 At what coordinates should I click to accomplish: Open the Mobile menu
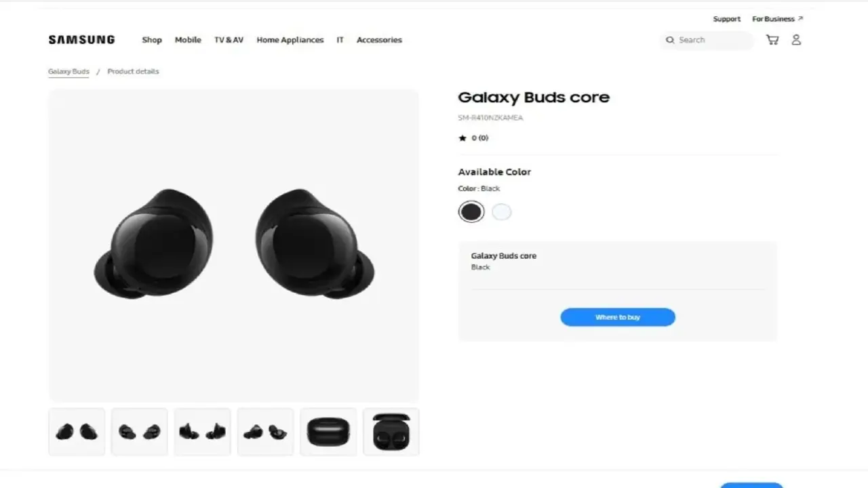(x=188, y=40)
